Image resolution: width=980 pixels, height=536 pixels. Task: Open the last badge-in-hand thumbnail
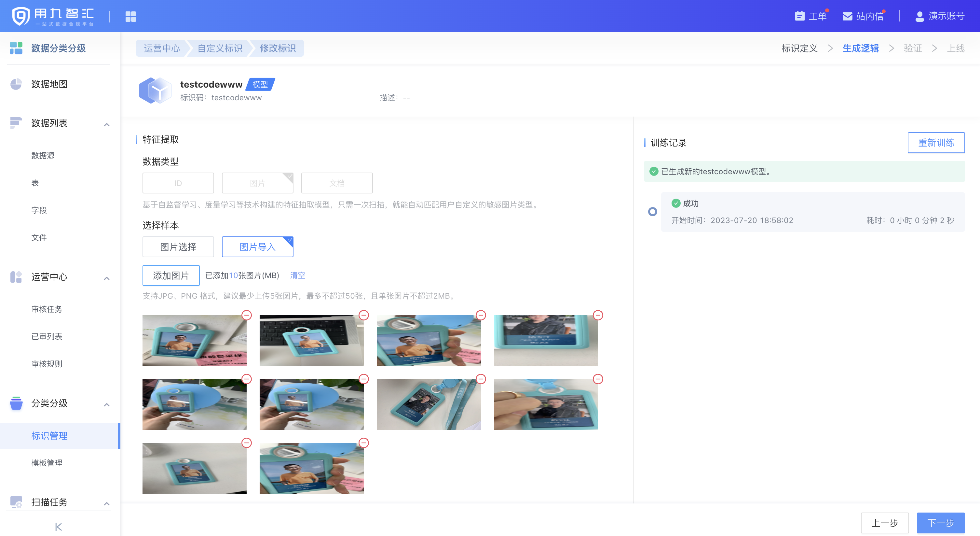pyautogui.click(x=311, y=468)
